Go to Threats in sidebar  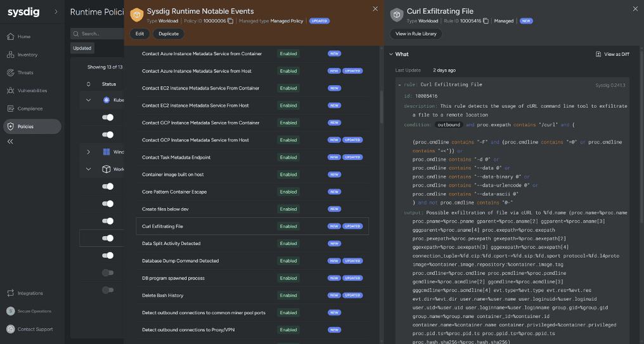coord(25,72)
